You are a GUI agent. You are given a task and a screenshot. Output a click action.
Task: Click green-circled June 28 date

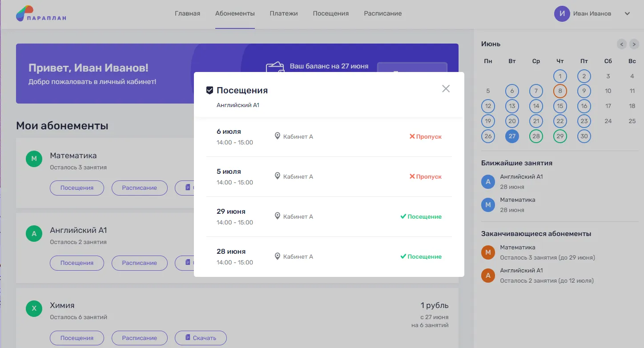[536, 136]
